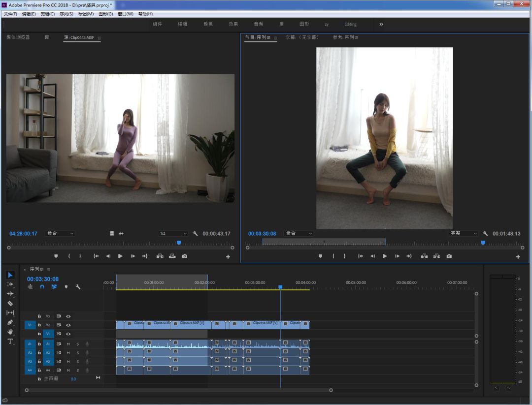The height and width of the screenshot is (405, 532).
Task: Open program monitor zoom level dropdown
Action: tap(299, 234)
